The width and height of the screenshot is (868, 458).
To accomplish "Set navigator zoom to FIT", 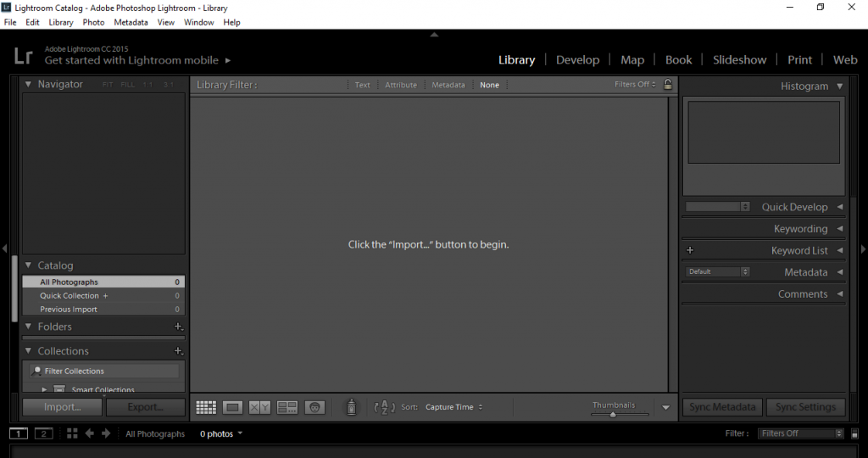I will [108, 85].
